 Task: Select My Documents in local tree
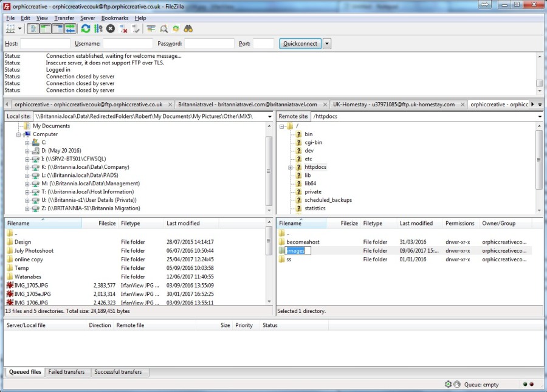coord(51,126)
